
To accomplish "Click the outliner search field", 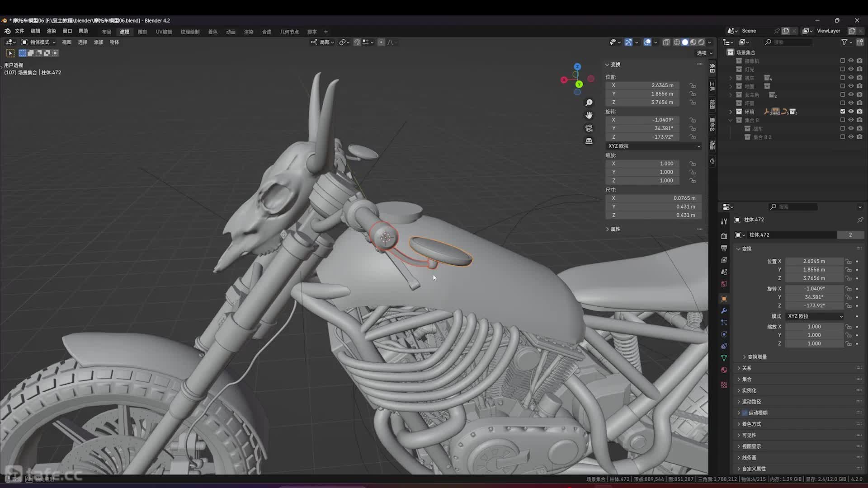I will 788,42.
